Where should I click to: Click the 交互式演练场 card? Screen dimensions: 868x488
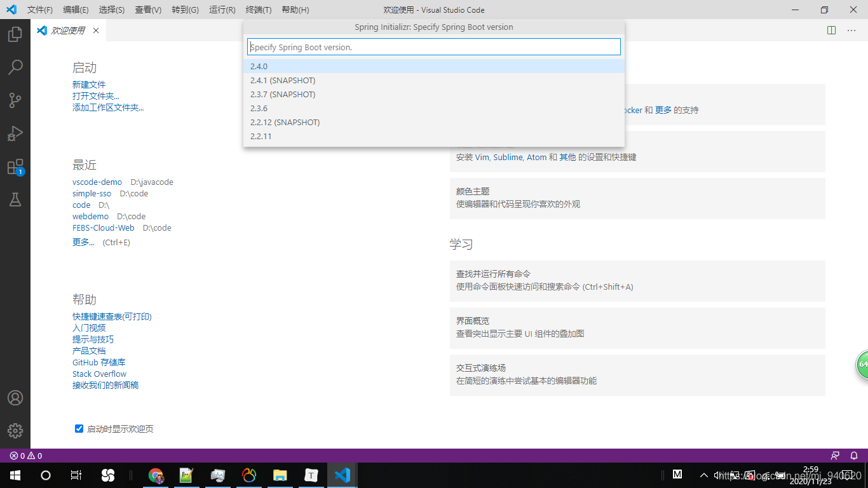click(x=637, y=375)
